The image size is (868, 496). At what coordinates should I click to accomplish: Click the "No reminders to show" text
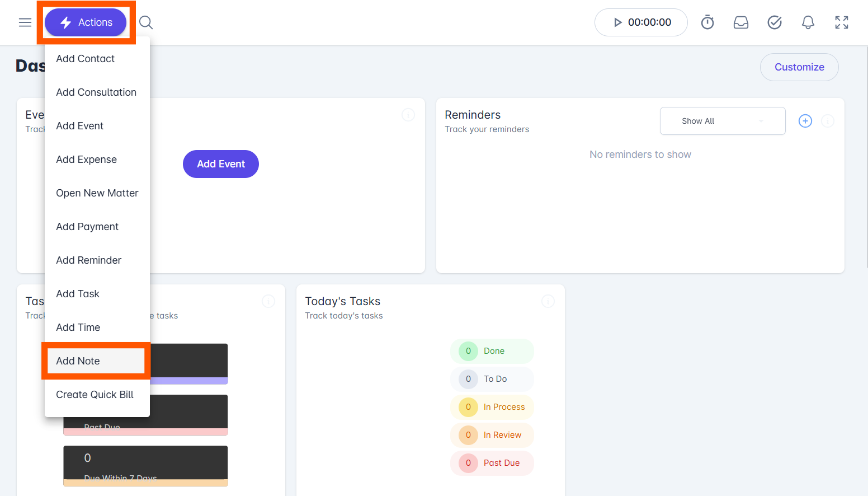pyautogui.click(x=640, y=155)
